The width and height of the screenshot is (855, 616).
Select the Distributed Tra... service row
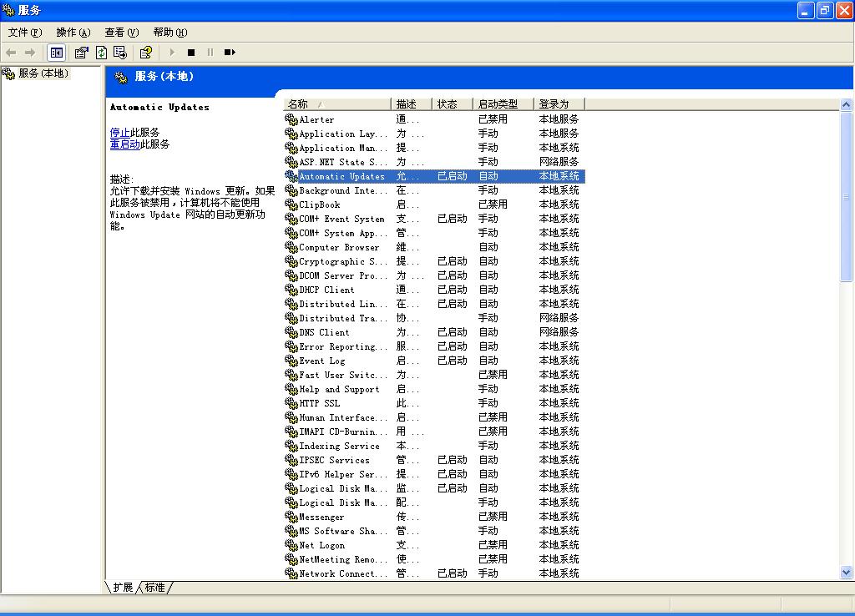pyautogui.click(x=434, y=318)
